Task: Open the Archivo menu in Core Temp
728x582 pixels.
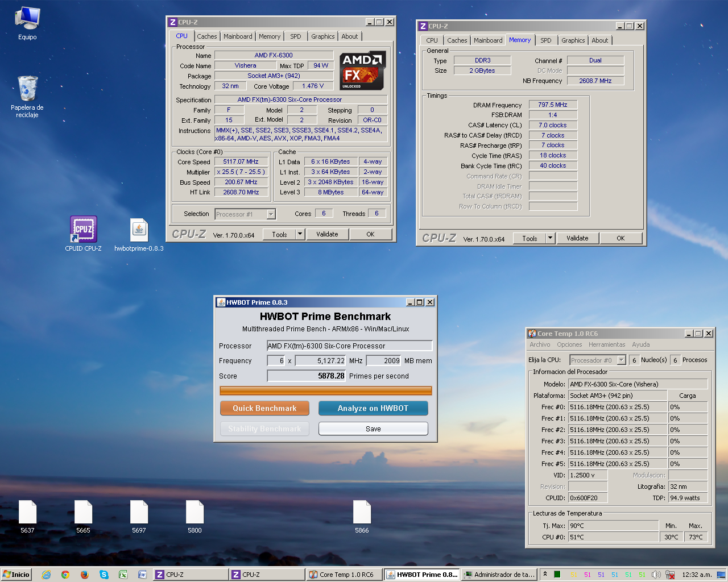Action: tap(540, 344)
